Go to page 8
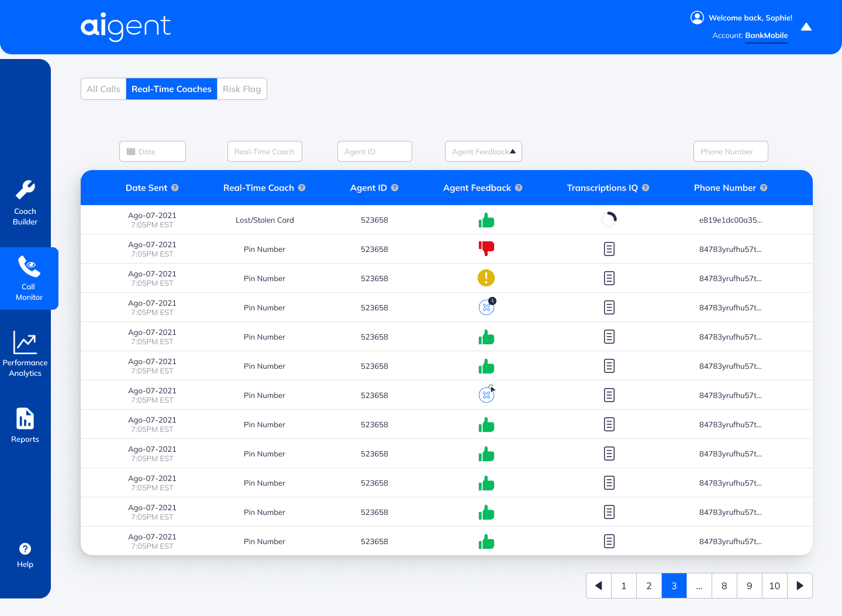This screenshot has height=616, width=842. (724, 586)
